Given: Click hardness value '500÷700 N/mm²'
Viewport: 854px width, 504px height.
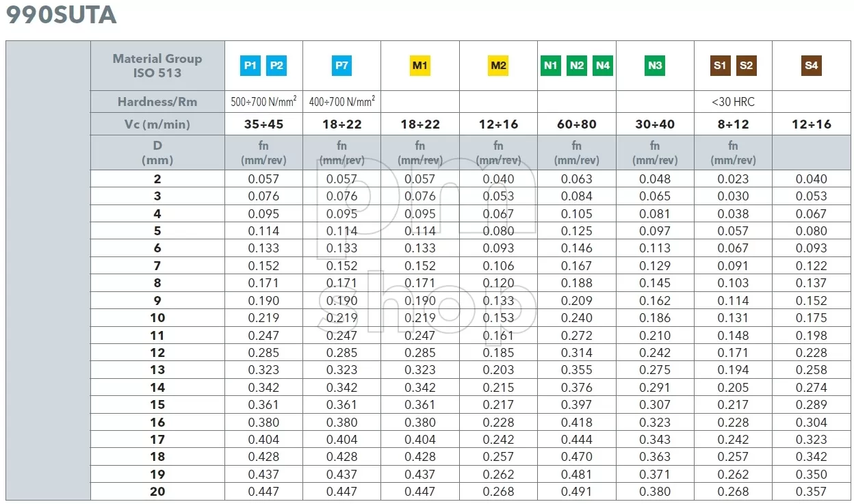Looking at the screenshot, I should click(x=263, y=102).
